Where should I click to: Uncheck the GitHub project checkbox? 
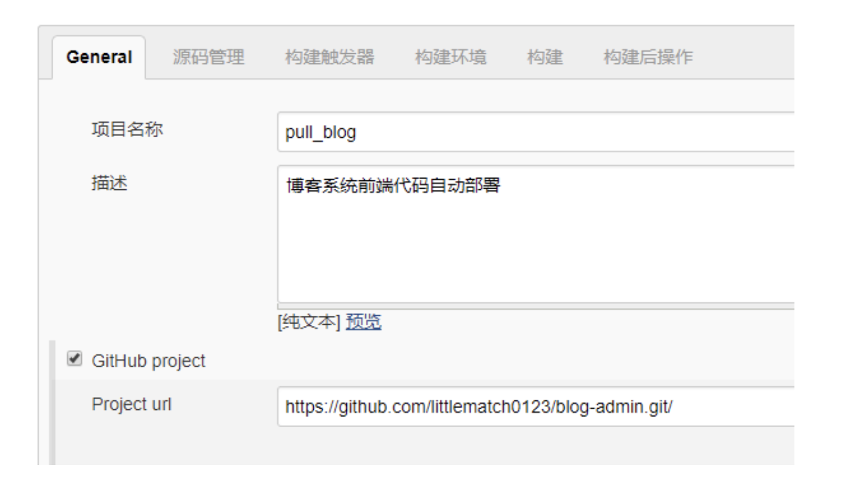(75, 358)
